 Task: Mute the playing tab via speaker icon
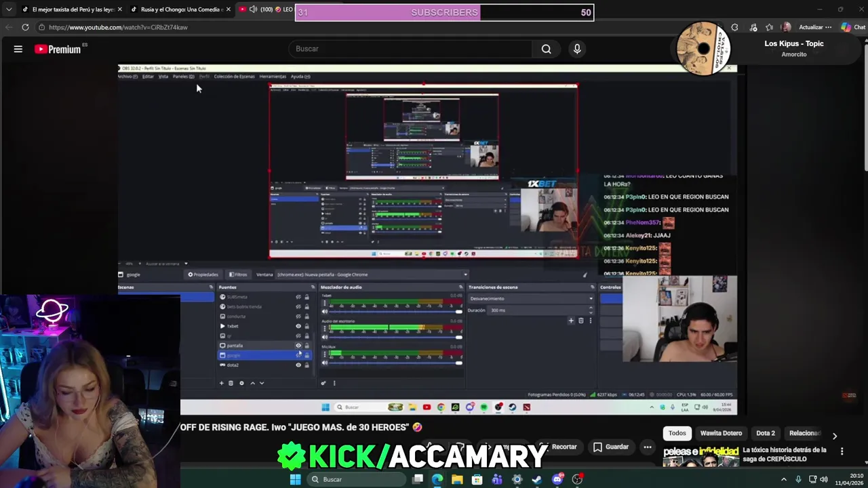253,9
